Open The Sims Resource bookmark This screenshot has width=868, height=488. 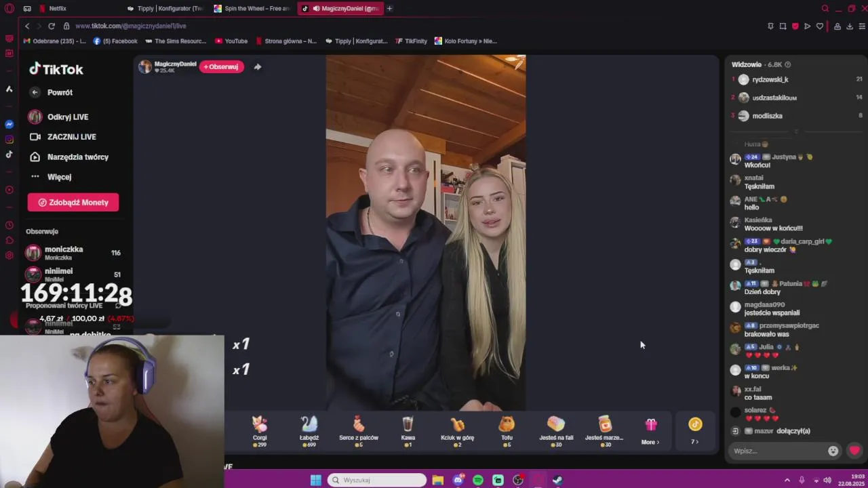pos(175,41)
